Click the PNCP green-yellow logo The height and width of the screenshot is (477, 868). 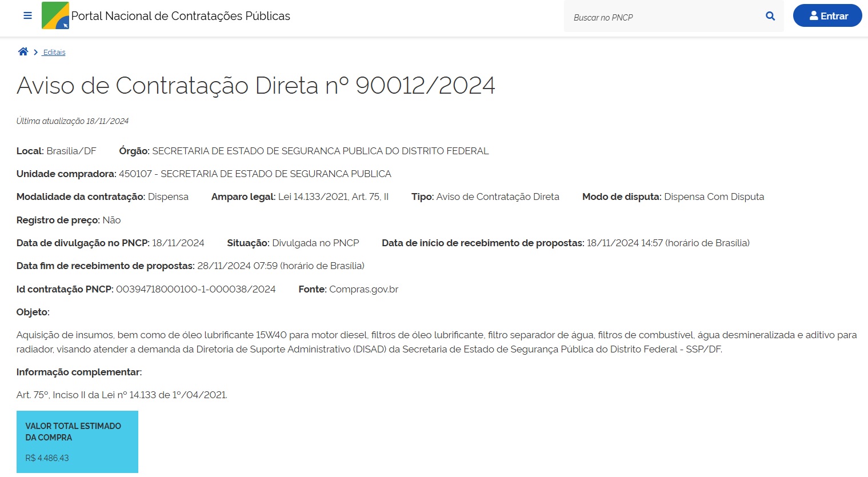tap(55, 16)
